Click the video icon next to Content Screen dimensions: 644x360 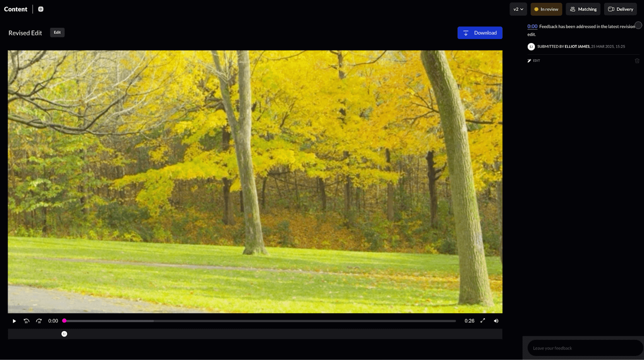point(41,9)
